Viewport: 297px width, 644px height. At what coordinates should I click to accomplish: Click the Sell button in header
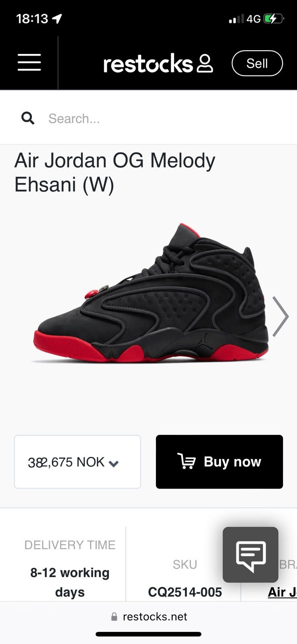tap(257, 63)
